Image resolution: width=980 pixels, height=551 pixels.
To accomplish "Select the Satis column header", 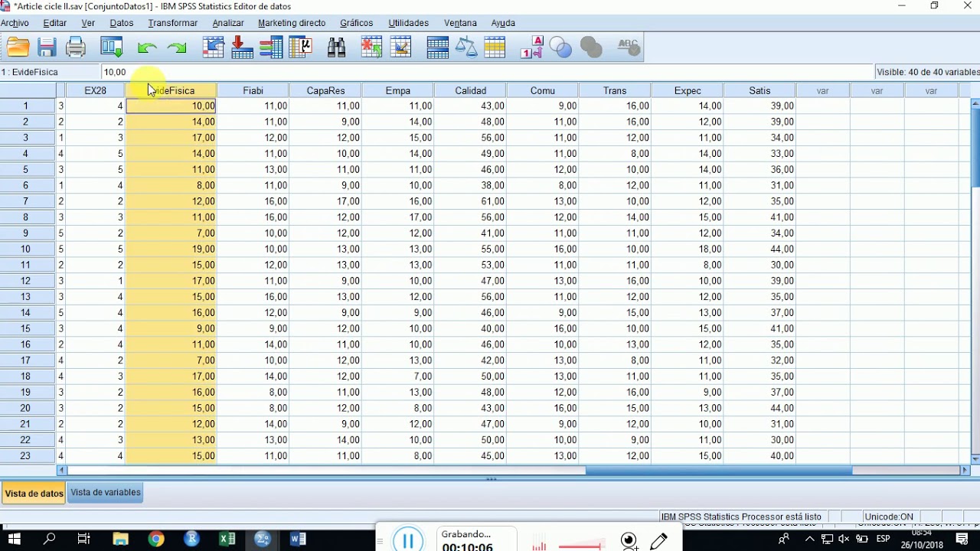I will click(760, 90).
